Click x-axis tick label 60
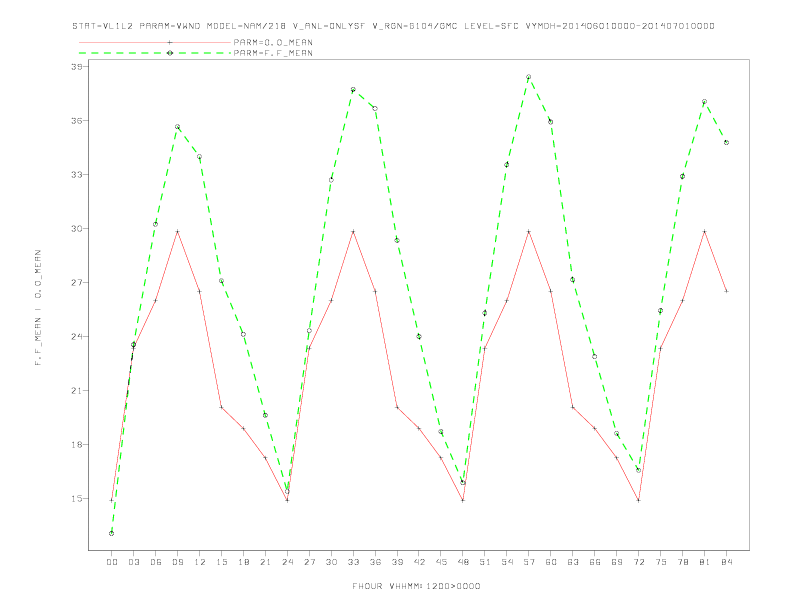This screenshot has height=612, width=792. tap(551, 562)
